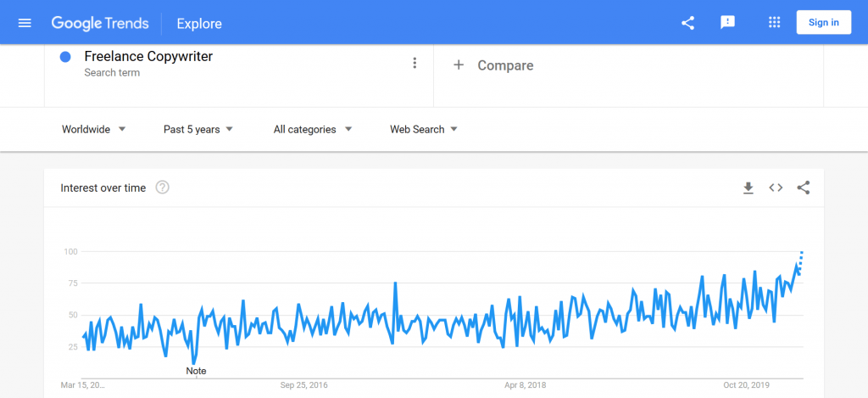
Task: Expand the All categories dropdown
Action: click(313, 129)
